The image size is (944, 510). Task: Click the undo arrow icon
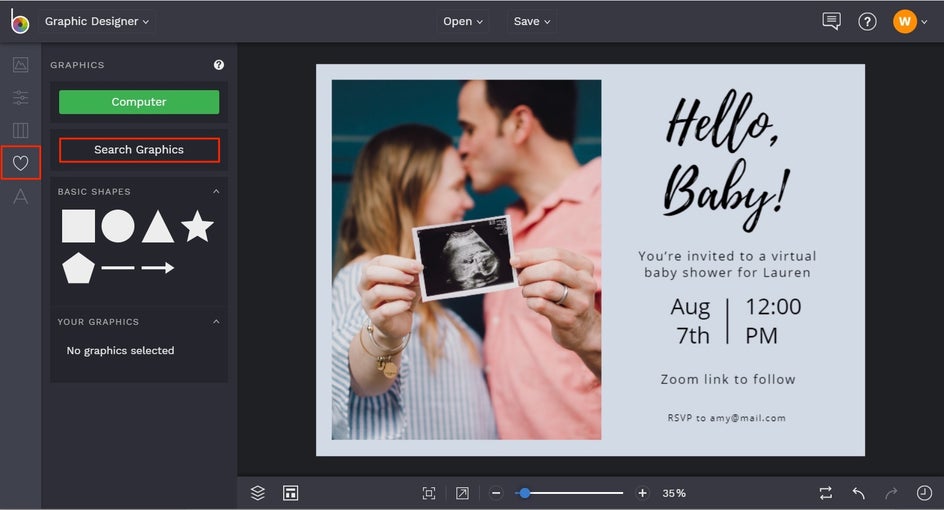point(858,493)
